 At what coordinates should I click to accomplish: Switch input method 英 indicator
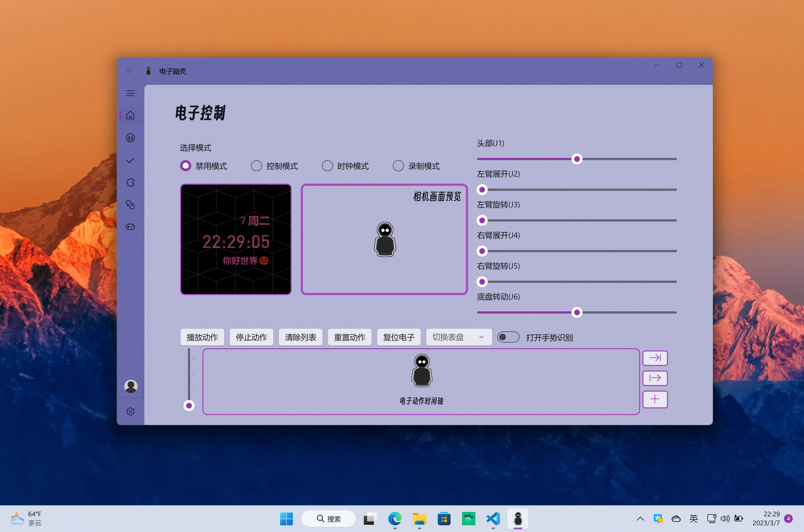coord(694,519)
